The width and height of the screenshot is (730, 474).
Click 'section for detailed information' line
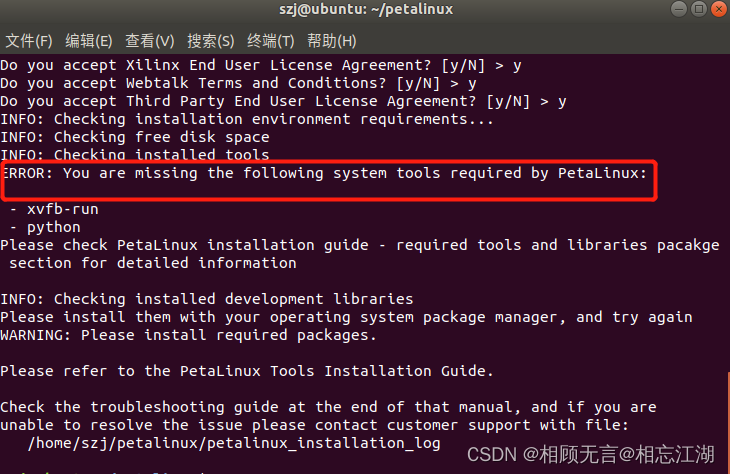[x=153, y=264]
